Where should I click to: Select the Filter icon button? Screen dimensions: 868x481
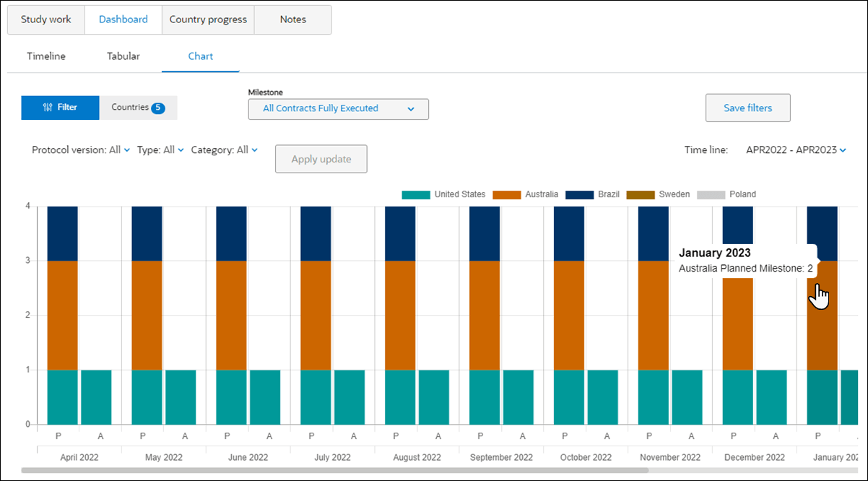click(x=60, y=107)
